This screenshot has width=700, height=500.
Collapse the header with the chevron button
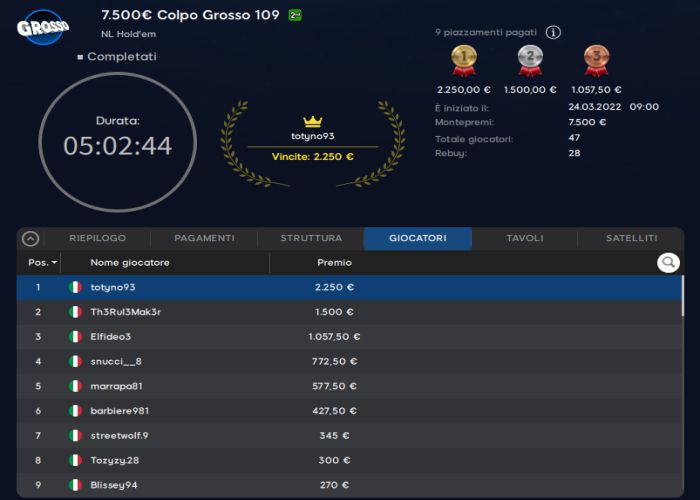pyautogui.click(x=30, y=239)
